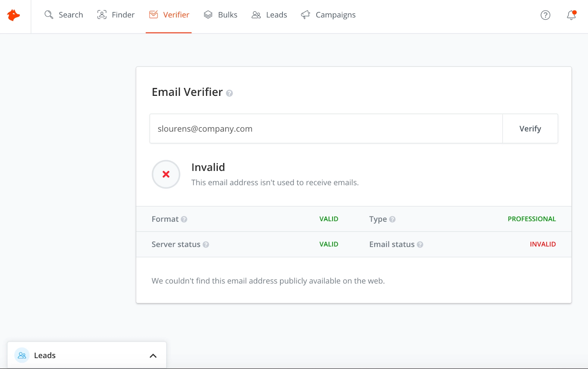Viewport: 588px width, 369px height.
Task: Click the Email status tooltip icon
Action: [x=420, y=245]
